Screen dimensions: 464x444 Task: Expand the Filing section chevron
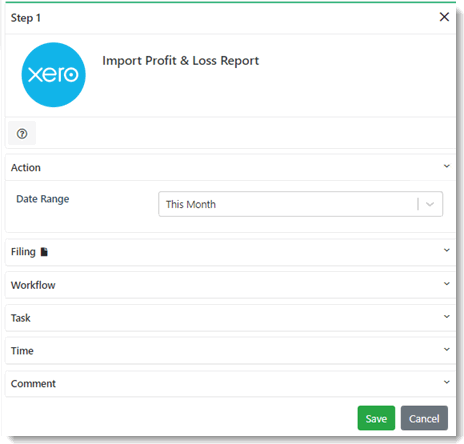[447, 250]
